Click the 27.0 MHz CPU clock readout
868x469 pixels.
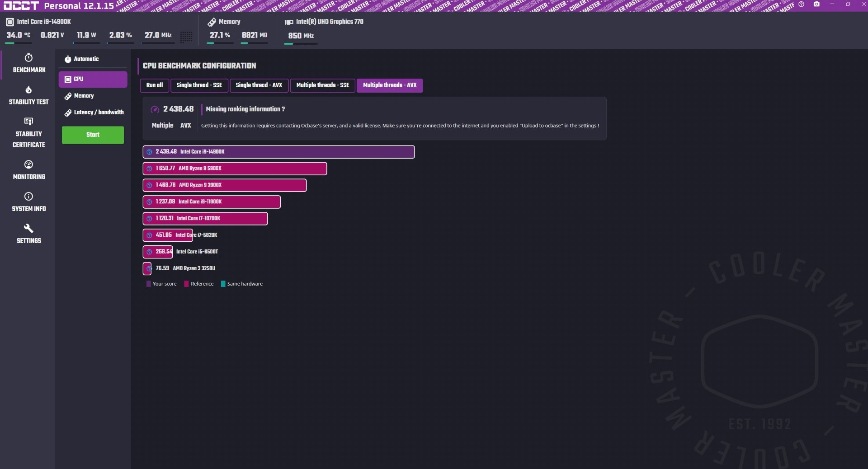pos(158,35)
